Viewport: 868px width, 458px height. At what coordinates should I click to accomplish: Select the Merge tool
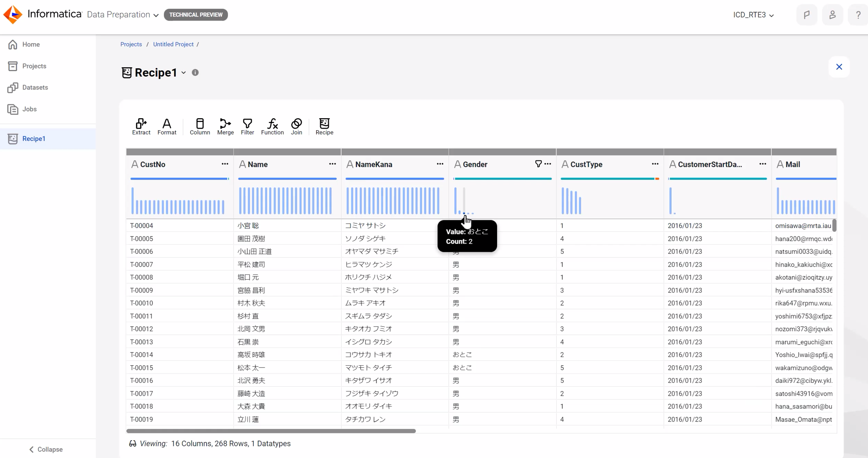[225, 127]
